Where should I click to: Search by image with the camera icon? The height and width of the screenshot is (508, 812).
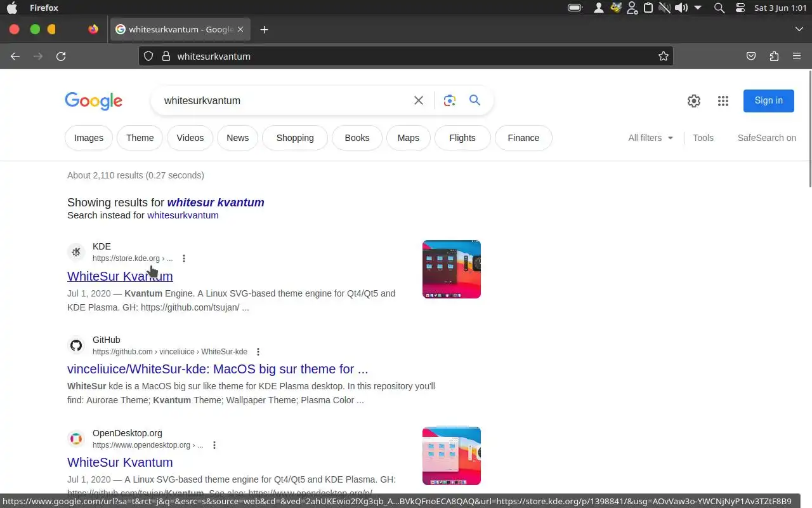pos(450,100)
